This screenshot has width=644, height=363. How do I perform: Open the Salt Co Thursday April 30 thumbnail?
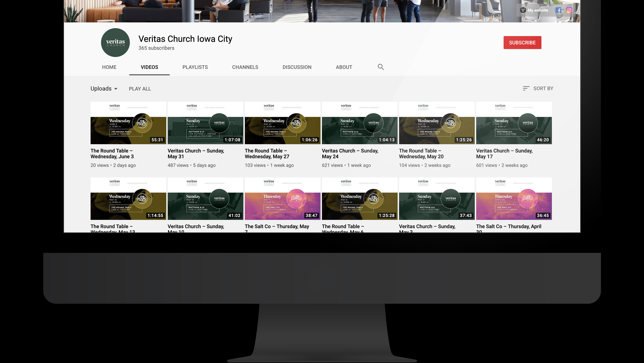tap(514, 199)
